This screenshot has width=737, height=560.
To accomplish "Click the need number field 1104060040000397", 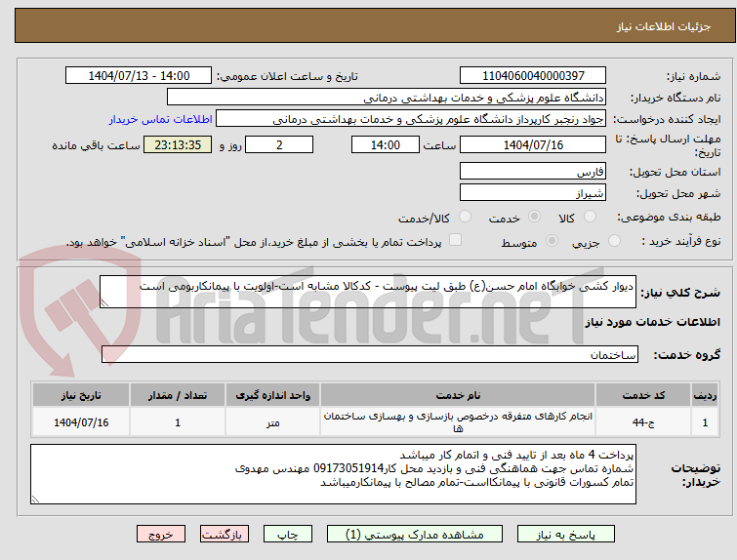I will coord(533,76).
